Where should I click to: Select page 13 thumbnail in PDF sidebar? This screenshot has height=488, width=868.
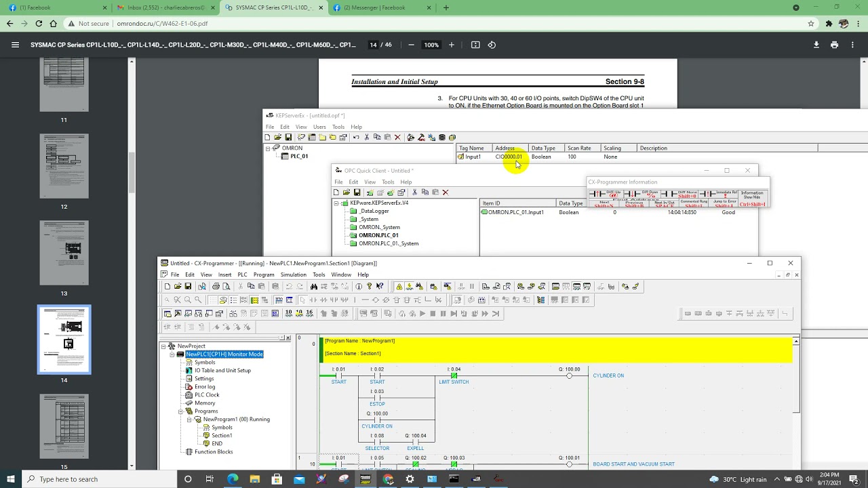pyautogui.click(x=64, y=252)
